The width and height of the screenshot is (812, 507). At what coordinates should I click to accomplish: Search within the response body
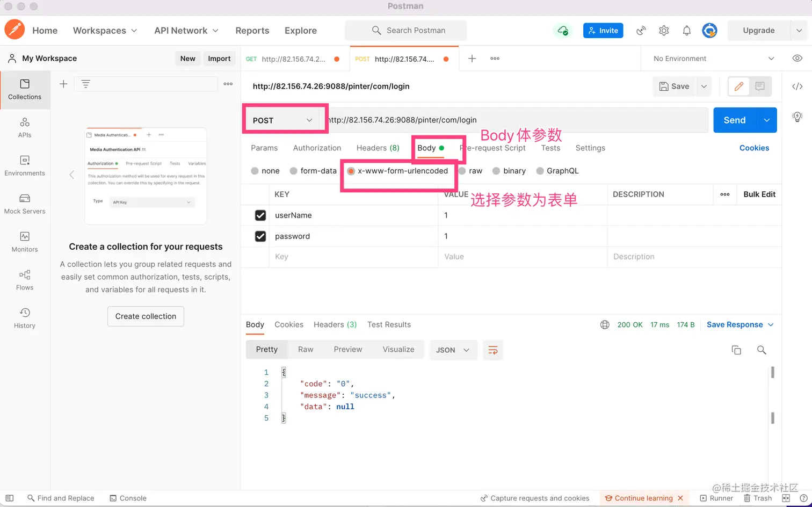[x=762, y=350]
